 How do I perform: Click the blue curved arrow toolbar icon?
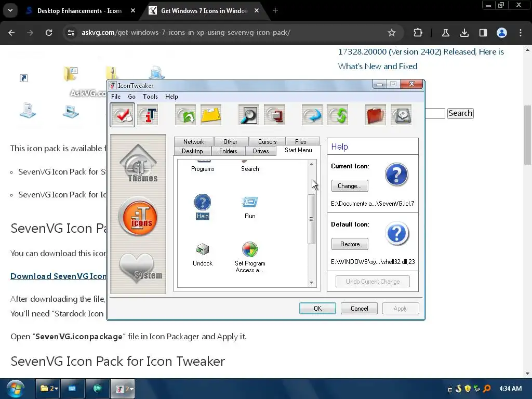coord(312,115)
